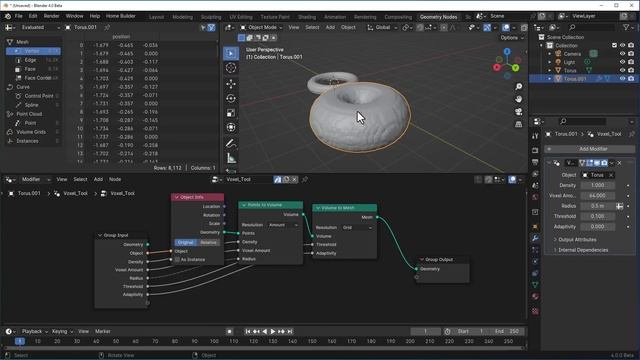Viewport: 640px width, 360px height.
Task: Pick the Transform tool in viewport
Action: (x=231, y=127)
